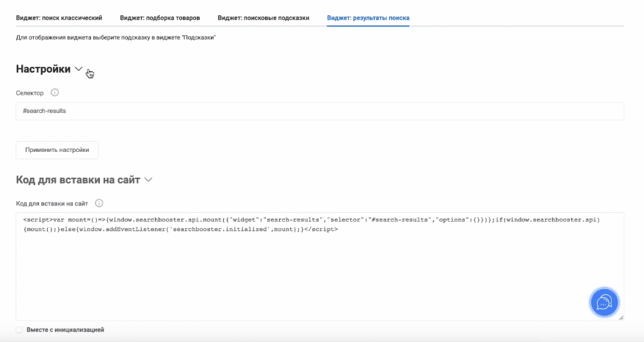Open the chat support widget icon
The width and height of the screenshot is (644, 342).
(604, 302)
